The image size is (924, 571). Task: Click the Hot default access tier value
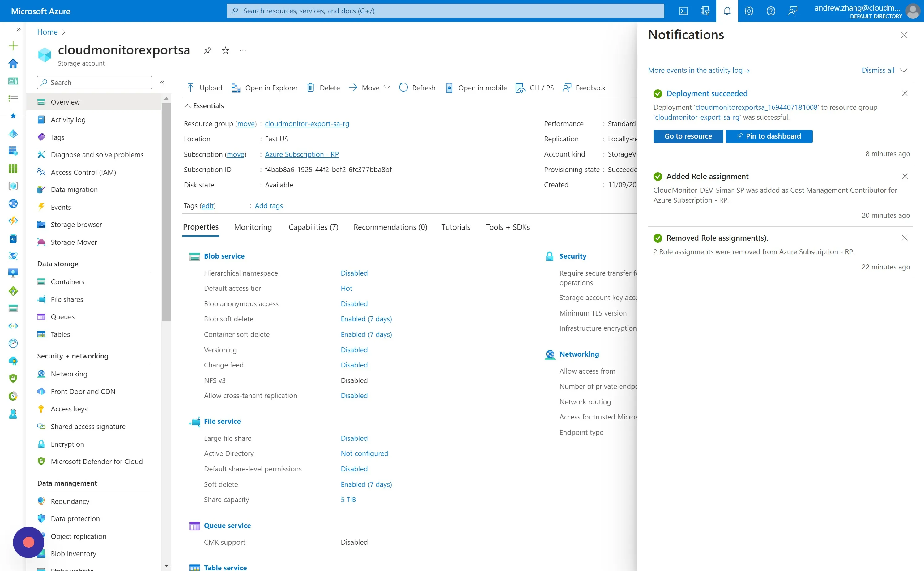(x=346, y=289)
